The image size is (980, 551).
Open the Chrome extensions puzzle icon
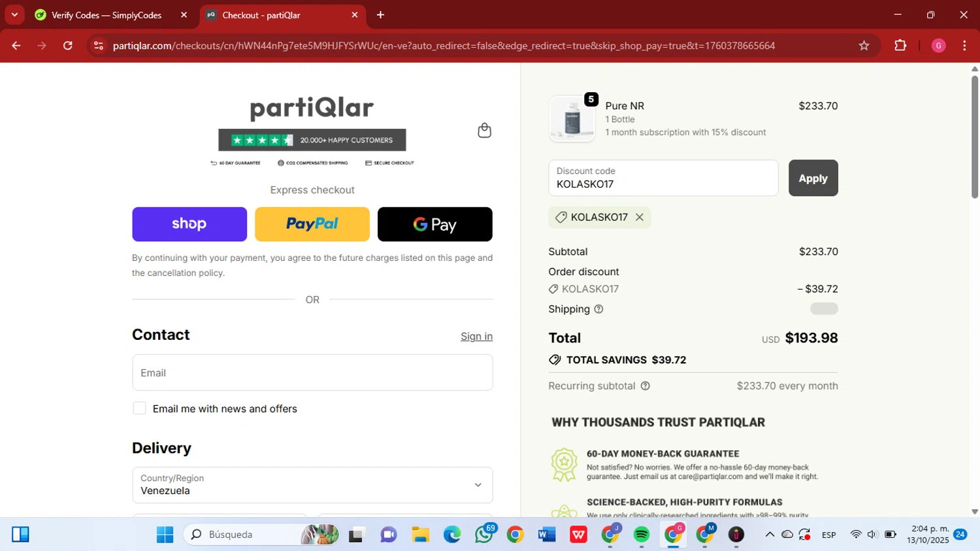(900, 46)
